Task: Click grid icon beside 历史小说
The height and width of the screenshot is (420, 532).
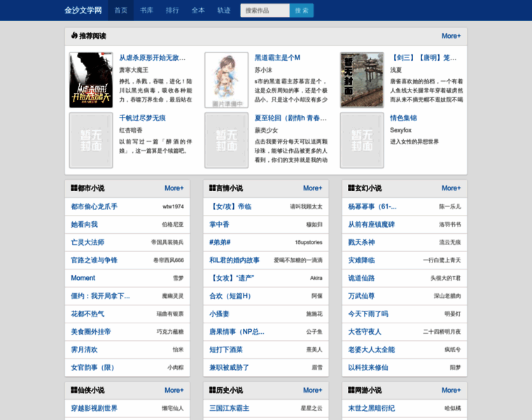Action: click(212, 390)
